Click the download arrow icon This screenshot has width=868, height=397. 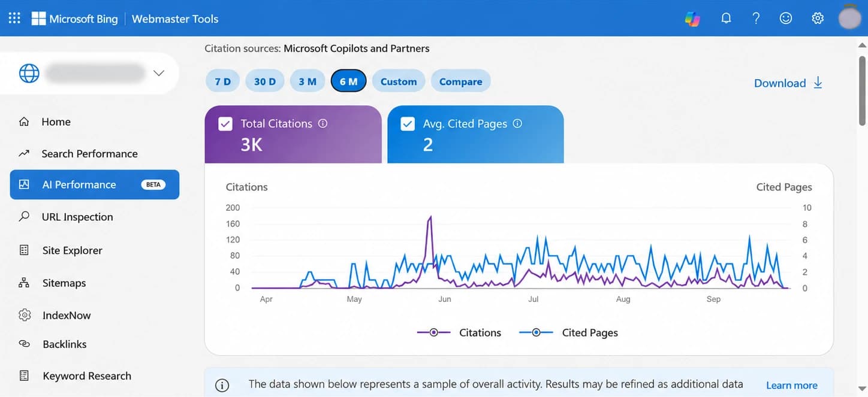[x=818, y=83]
